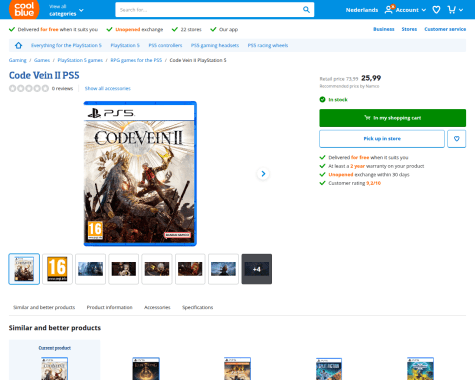
Task: Open the last similar game card
Action: coord(420,369)
